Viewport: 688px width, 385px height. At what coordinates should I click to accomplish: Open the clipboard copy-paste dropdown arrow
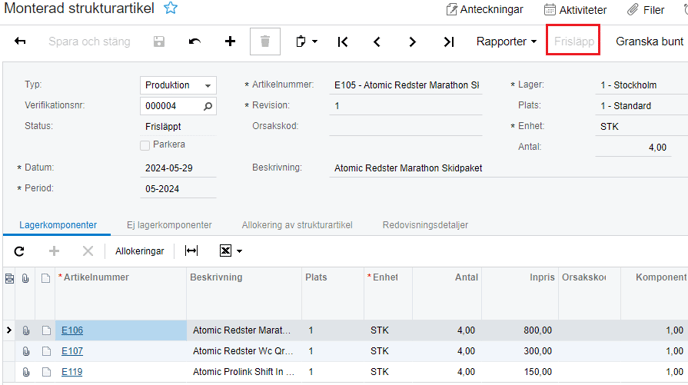pos(315,42)
